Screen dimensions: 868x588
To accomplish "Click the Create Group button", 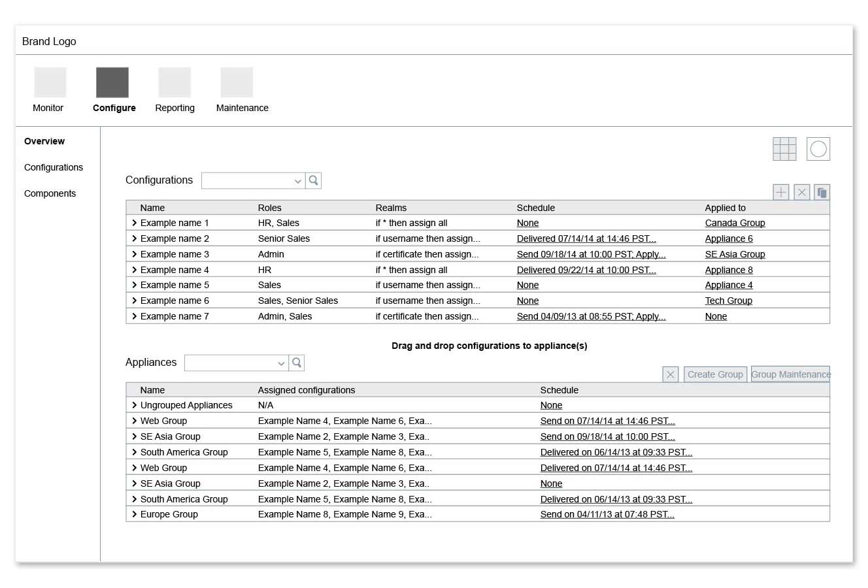I will point(715,374).
